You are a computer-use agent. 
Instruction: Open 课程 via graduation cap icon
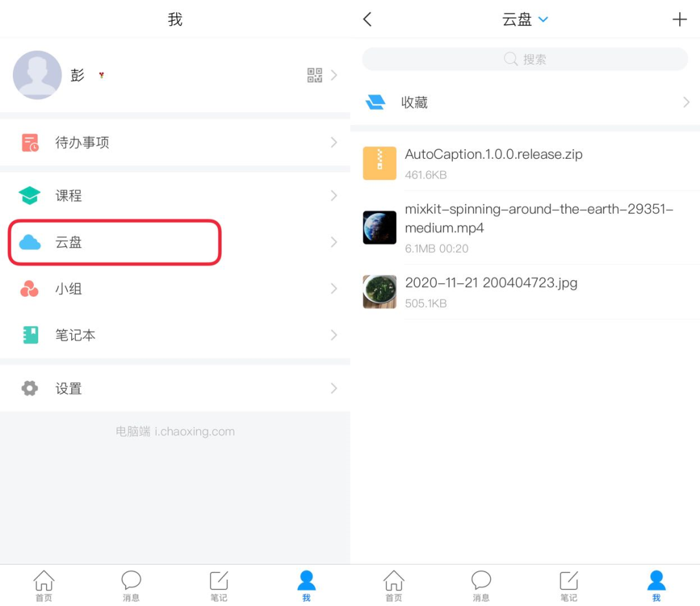29,195
